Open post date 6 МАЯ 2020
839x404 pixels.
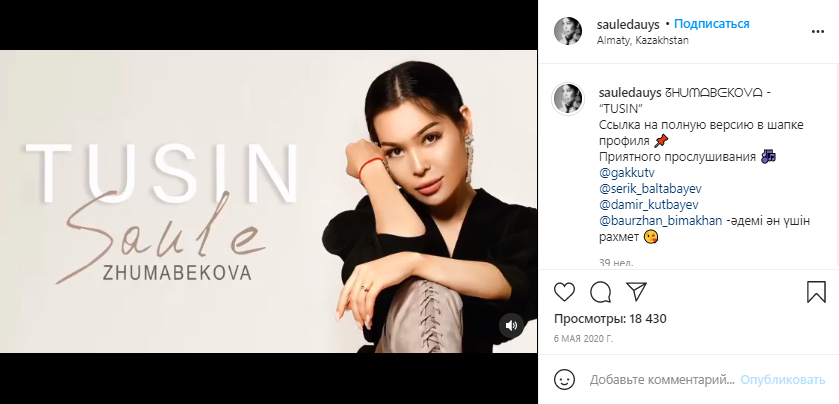click(583, 339)
